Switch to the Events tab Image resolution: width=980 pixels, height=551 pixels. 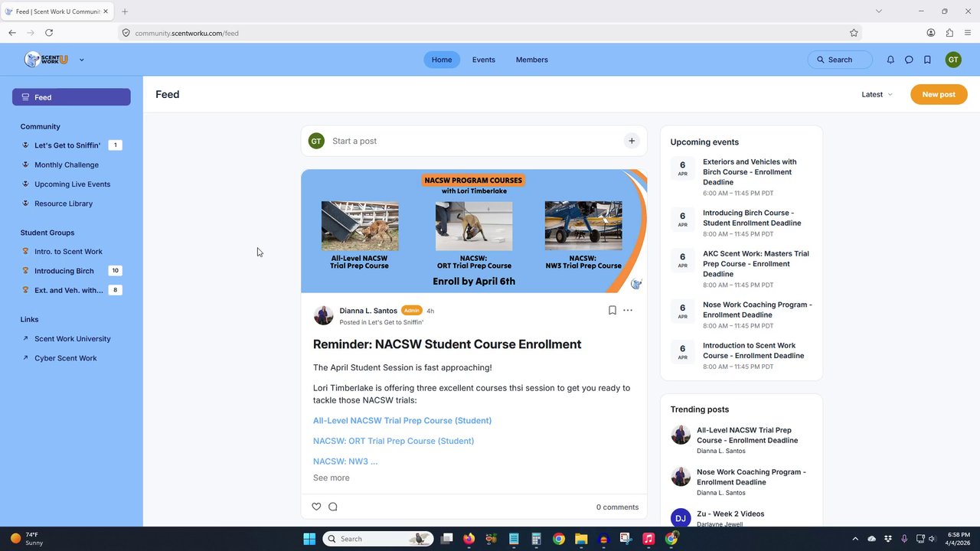(484, 60)
